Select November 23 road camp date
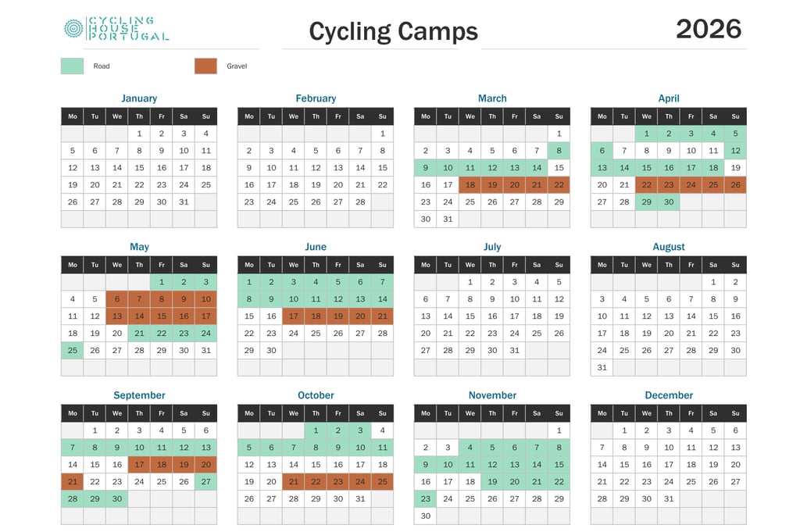 click(426, 499)
